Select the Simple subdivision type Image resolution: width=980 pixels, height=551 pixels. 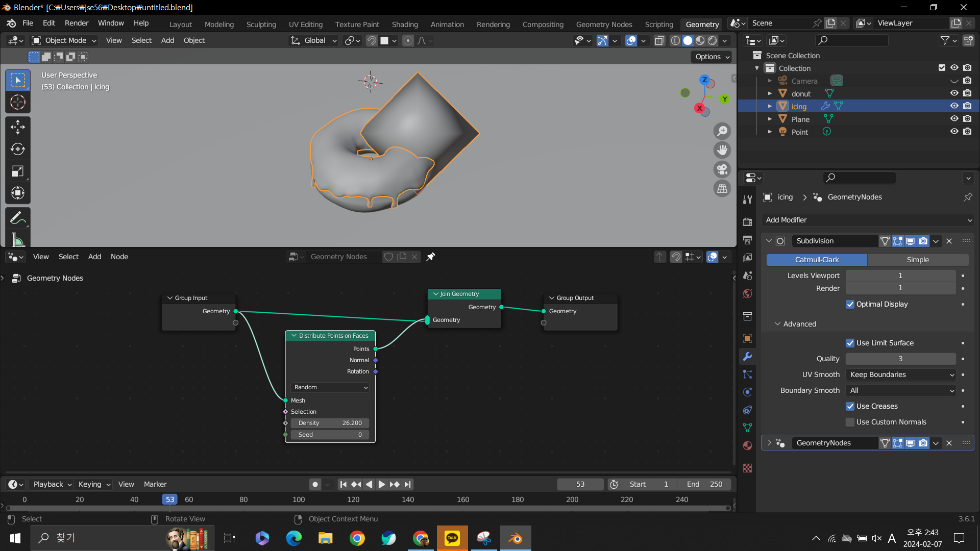pos(918,260)
